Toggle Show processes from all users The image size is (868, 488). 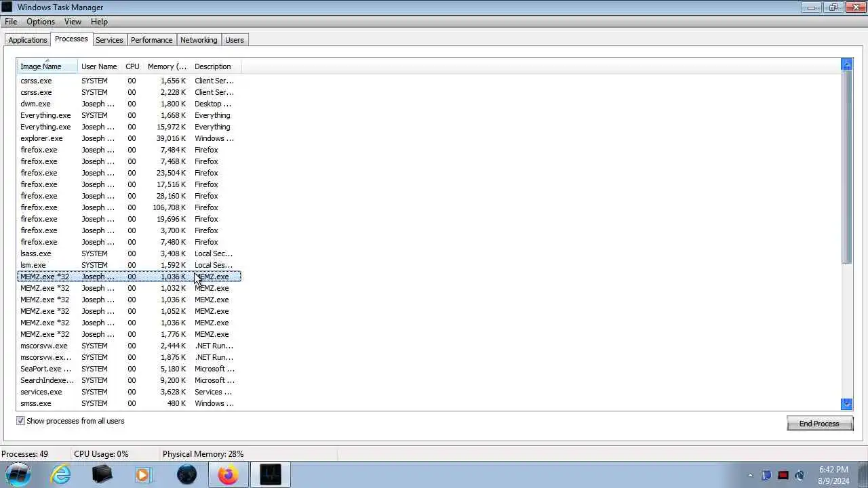[x=20, y=421]
